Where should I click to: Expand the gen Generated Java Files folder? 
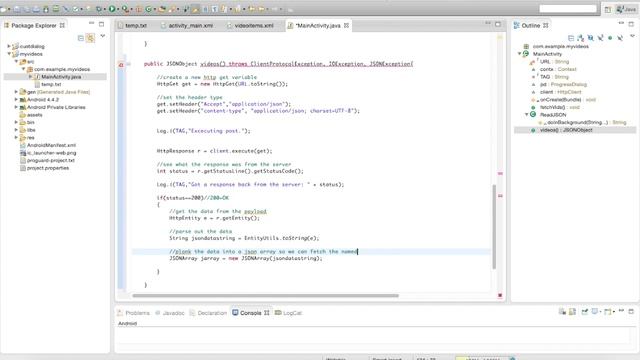pos(16,92)
